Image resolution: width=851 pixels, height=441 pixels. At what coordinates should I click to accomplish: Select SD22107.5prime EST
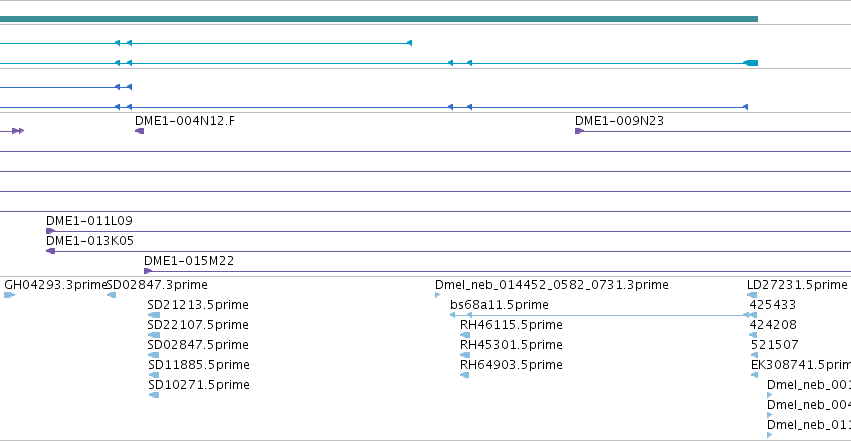tap(198, 325)
